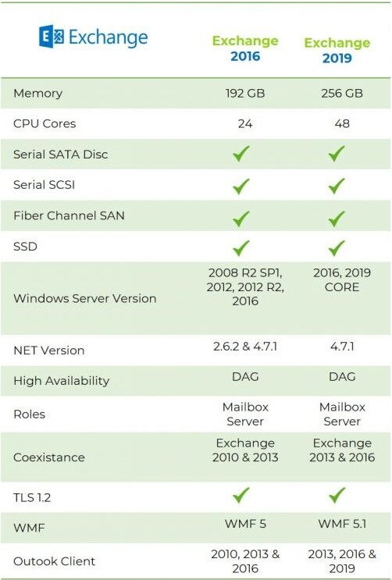Viewport: 392px width, 580px height.
Task: Click the WMF 5.1 value
Action: pyautogui.click(x=342, y=524)
